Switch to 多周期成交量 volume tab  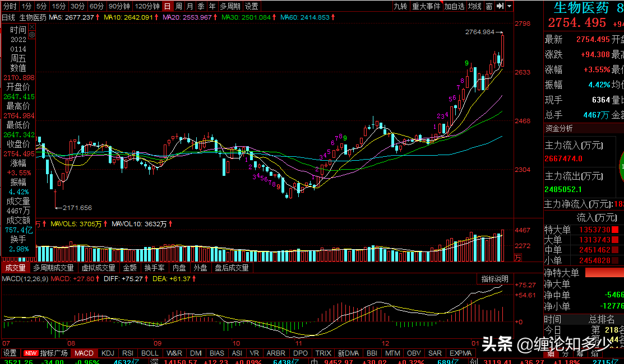click(54, 268)
